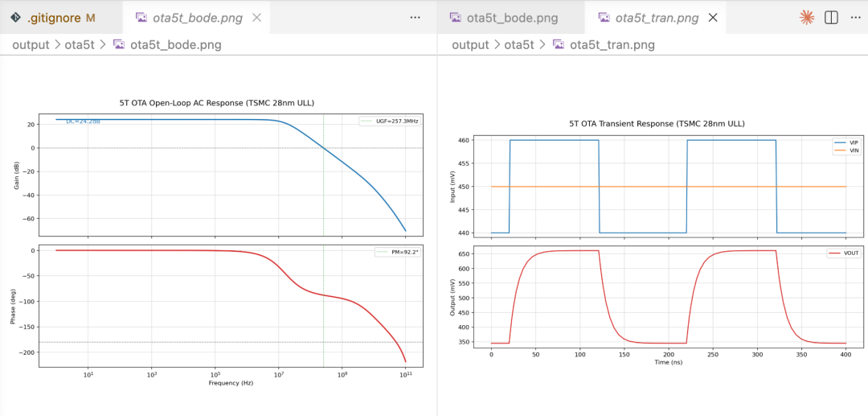Click image file icon in right breadcrumb

[559, 45]
